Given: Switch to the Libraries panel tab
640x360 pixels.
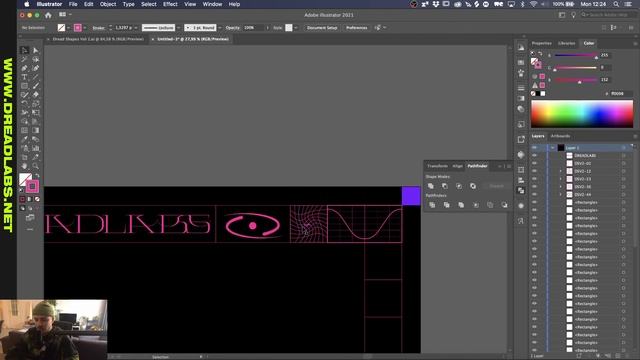Looking at the screenshot, I should tap(567, 43).
